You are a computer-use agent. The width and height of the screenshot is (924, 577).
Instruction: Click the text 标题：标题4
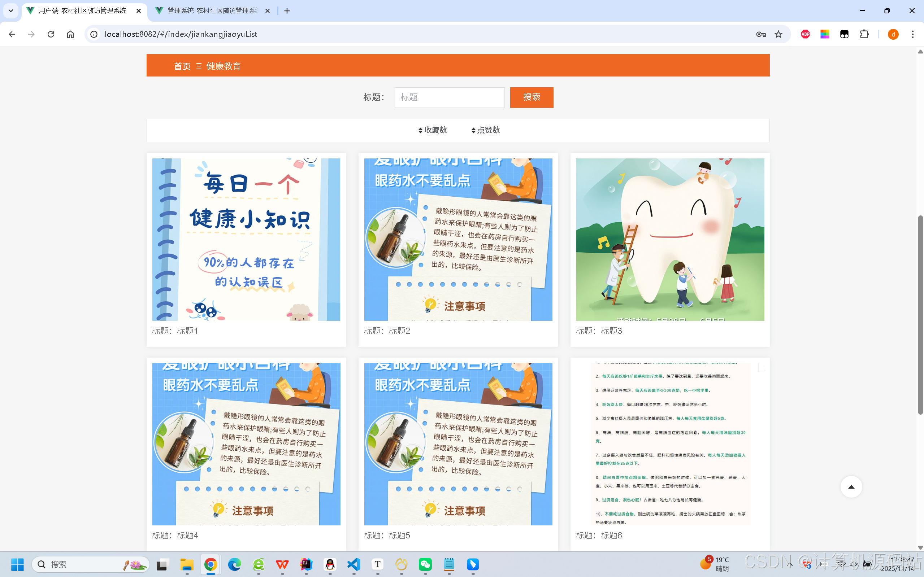coord(175,536)
